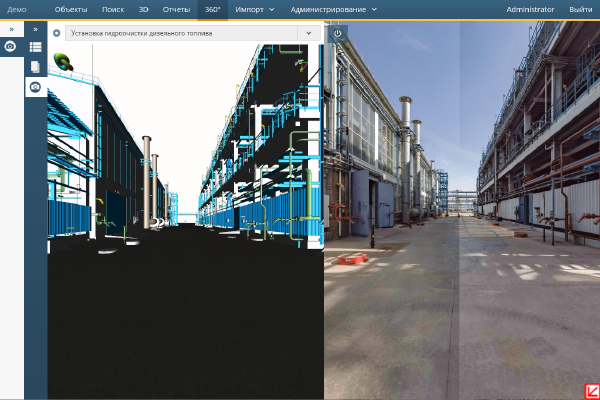600x400 pixels.
Task: Open the location dropdown arrow
Action: [310, 33]
